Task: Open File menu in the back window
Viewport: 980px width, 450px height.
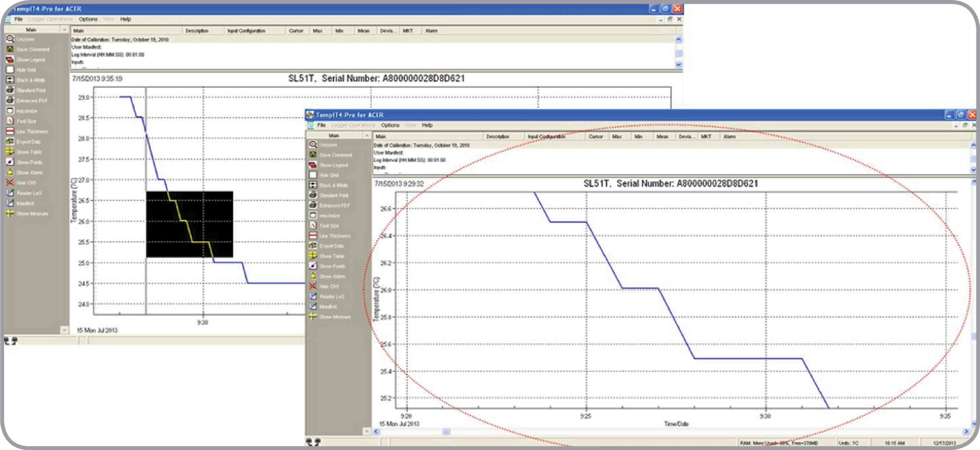Action: [18, 19]
